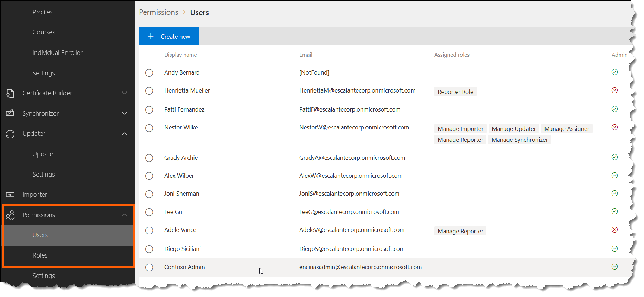Click the Certificate Builder sidebar icon

(x=10, y=93)
